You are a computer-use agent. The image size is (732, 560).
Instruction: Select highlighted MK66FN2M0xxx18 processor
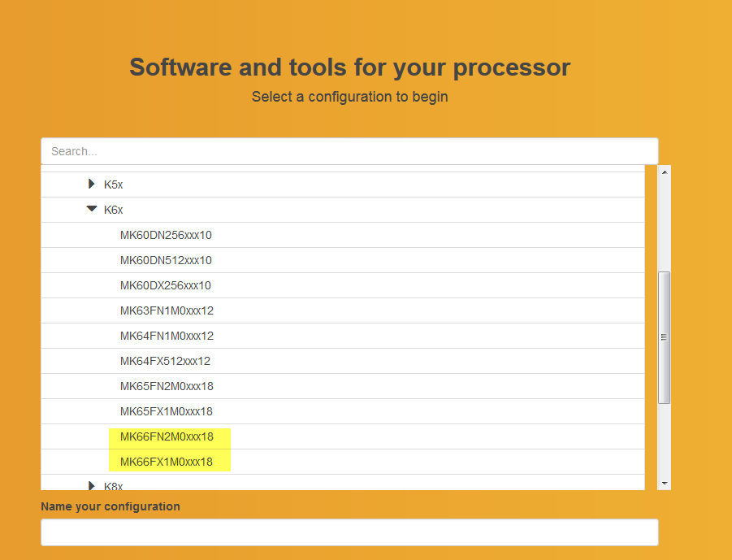pyautogui.click(x=167, y=436)
